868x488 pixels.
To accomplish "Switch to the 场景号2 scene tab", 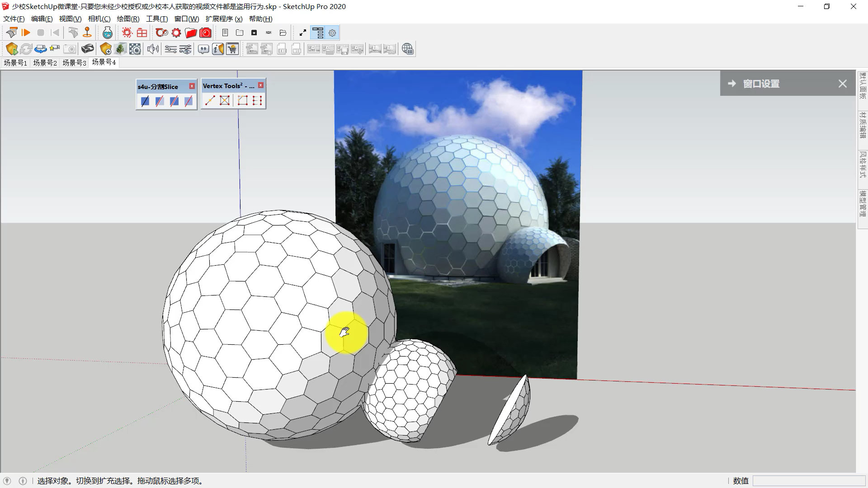I will 44,63.
